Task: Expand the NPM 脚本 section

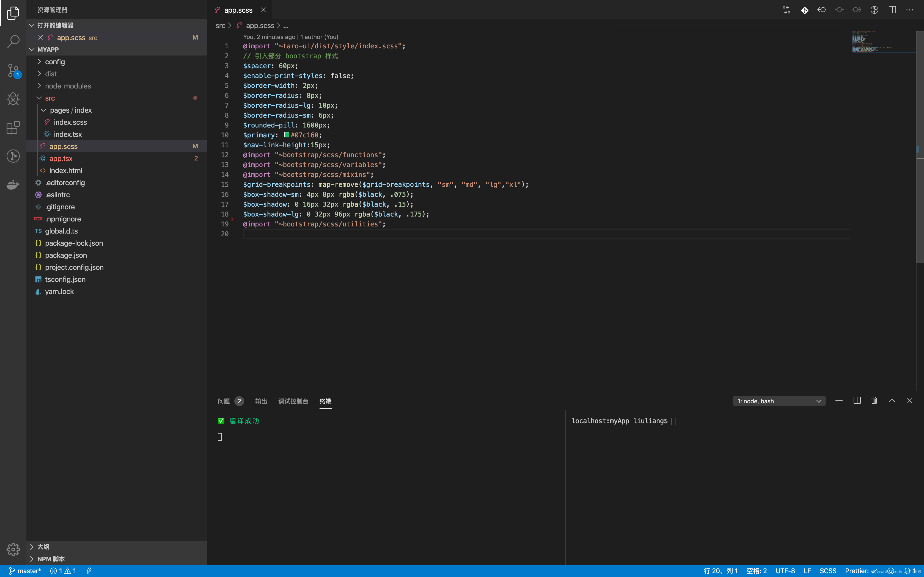Action: pos(51,559)
